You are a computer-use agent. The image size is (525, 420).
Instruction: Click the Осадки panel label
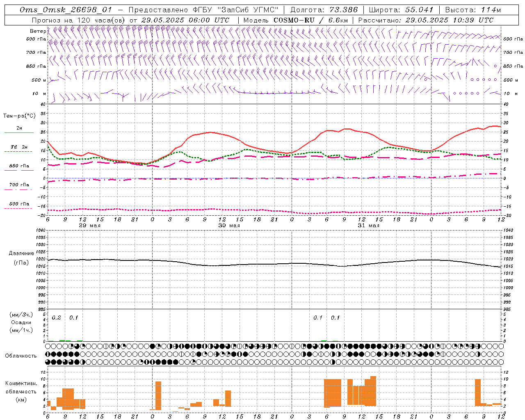pyautogui.click(x=21, y=322)
